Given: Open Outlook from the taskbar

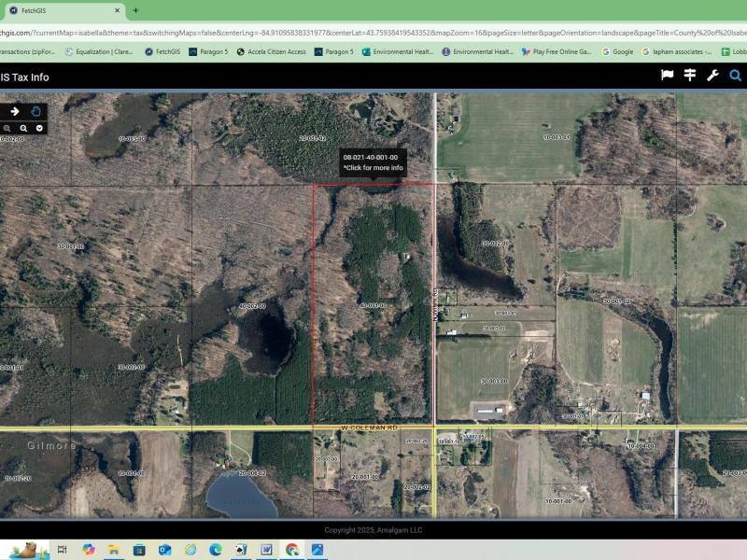Looking at the screenshot, I should 165,550.
